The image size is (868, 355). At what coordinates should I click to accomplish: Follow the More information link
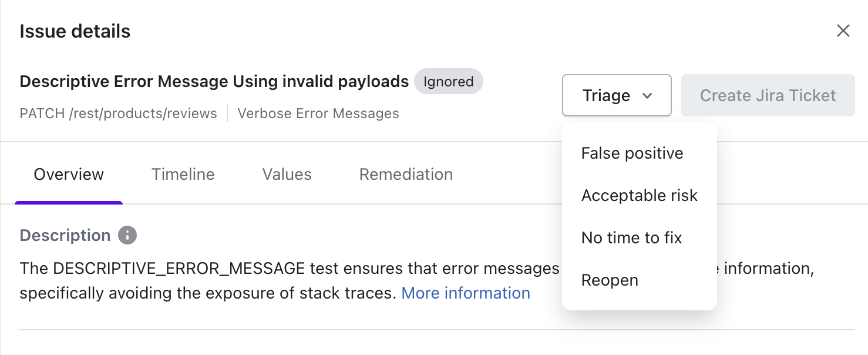tap(466, 293)
